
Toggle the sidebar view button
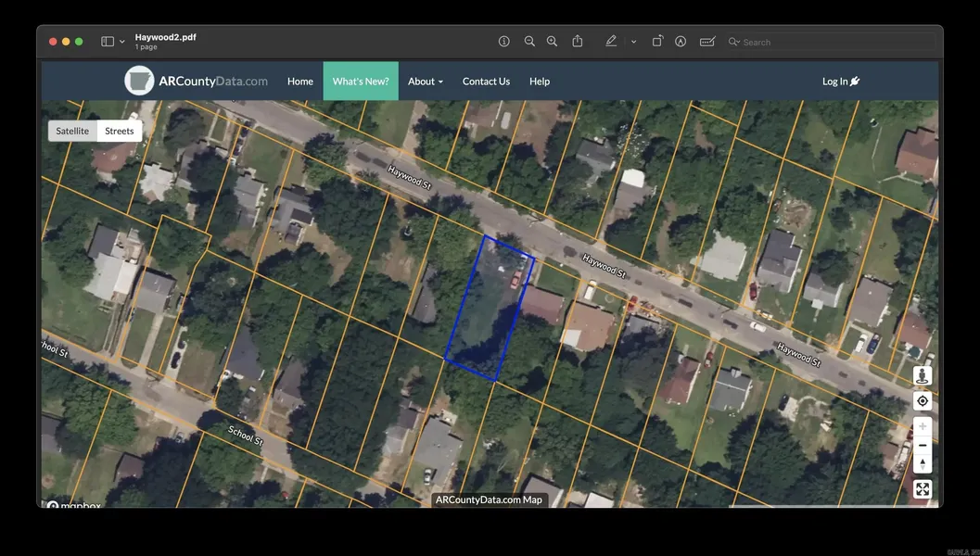[108, 42]
